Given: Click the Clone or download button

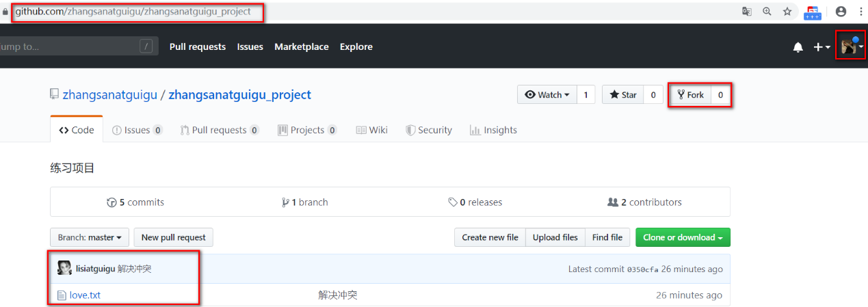Looking at the screenshot, I should (x=682, y=237).
